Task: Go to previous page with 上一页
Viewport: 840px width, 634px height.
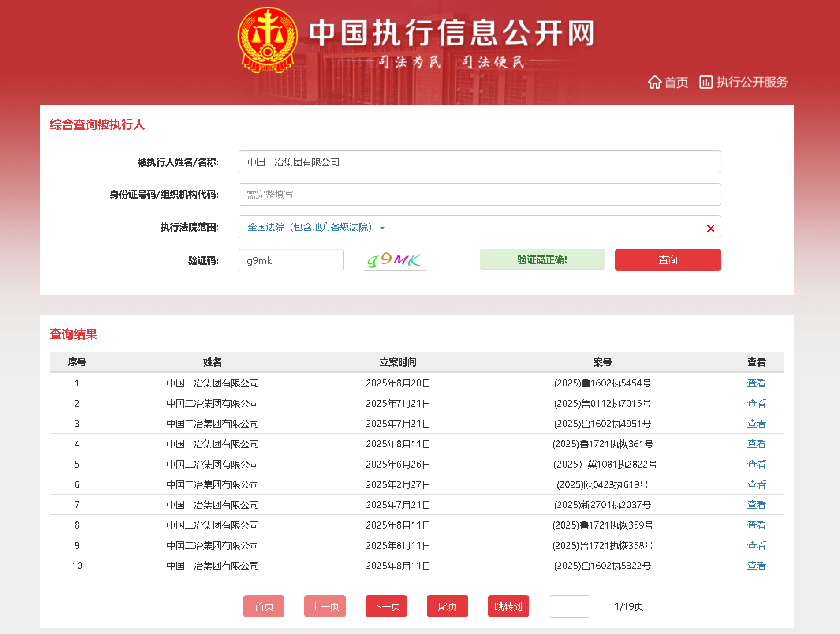Action: [x=325, y=606]
